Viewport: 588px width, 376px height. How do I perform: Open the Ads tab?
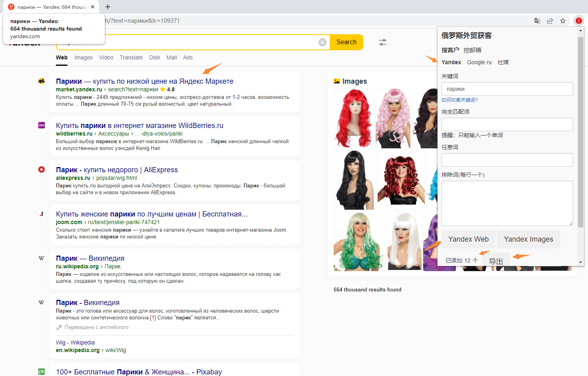click(x=188, y=57)
